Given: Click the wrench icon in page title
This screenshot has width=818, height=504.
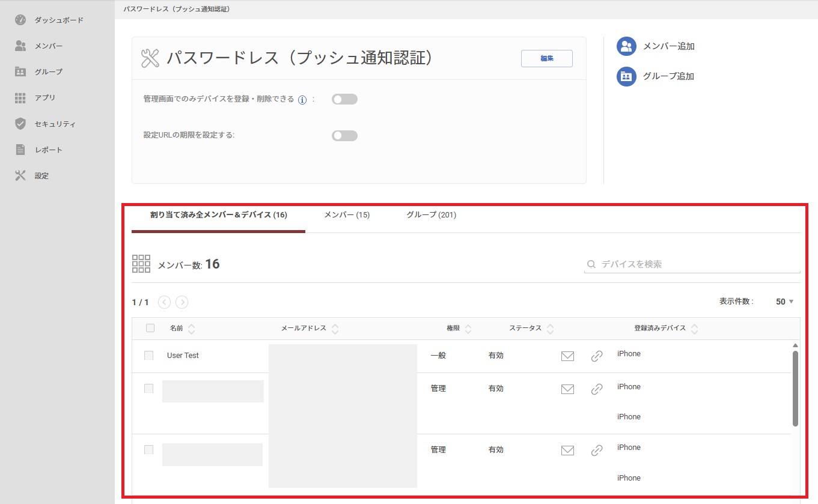Looking at the screenshot, I should [150, 58].
